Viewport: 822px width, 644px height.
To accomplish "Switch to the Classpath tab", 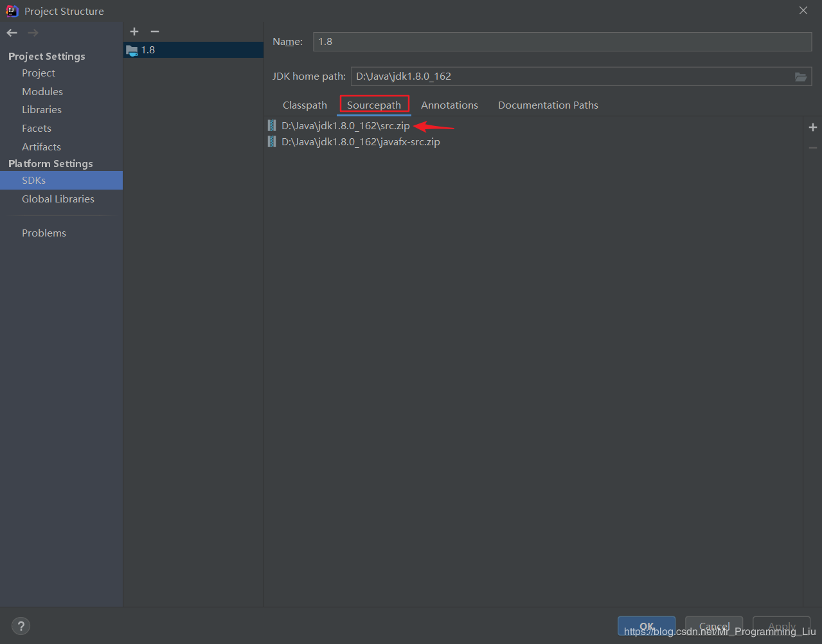I will 305,105.
